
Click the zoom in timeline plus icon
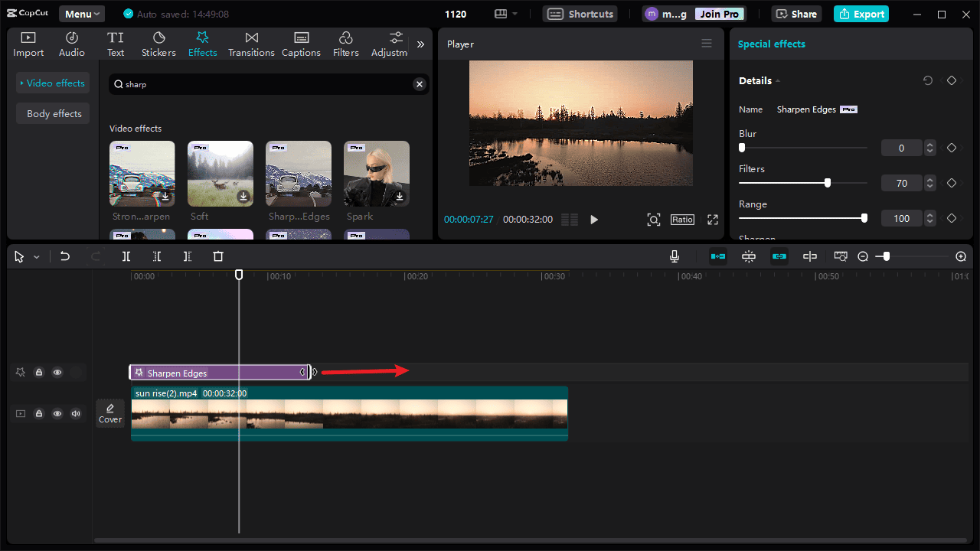(x=961, y=257)
